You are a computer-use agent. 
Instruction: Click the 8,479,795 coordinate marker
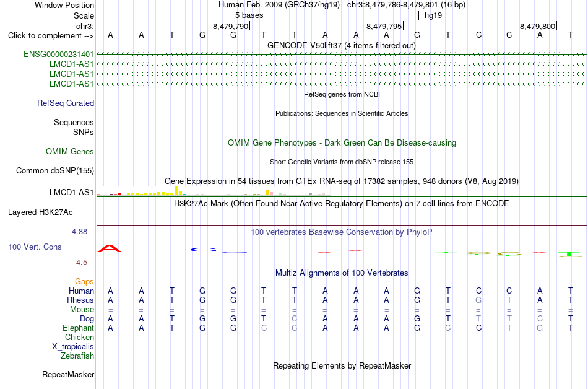tap(384, 26)
